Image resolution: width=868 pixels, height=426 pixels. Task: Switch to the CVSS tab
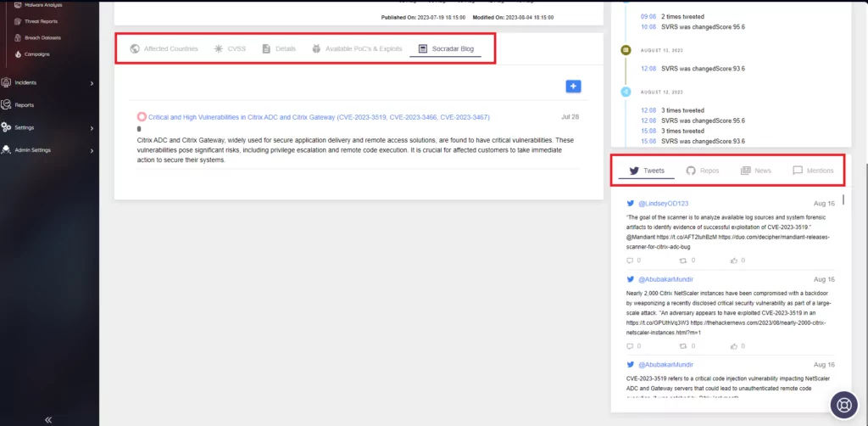[230, 48]
